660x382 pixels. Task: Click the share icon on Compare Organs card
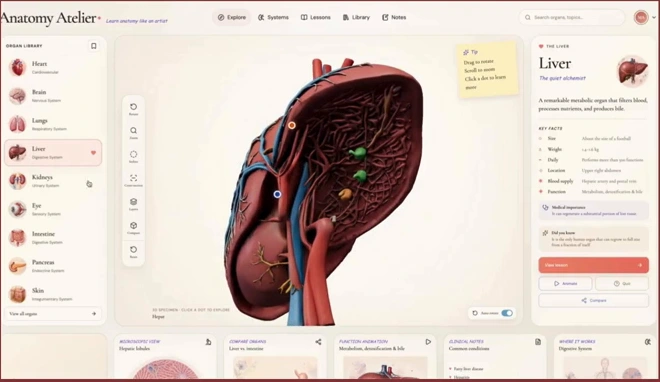pos(318,342)
